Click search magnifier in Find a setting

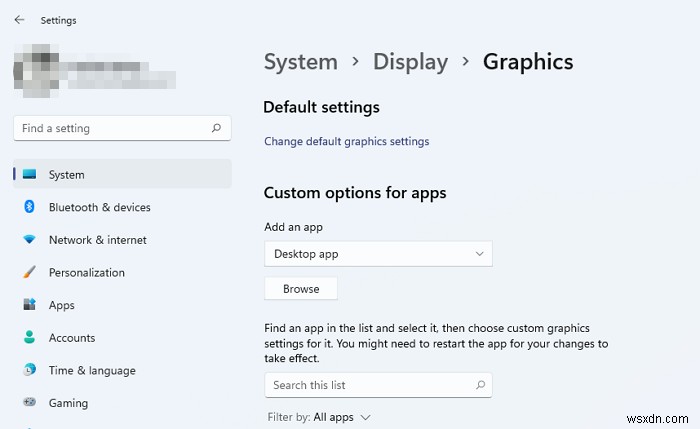pyautogui.click(x=216, y=128)
